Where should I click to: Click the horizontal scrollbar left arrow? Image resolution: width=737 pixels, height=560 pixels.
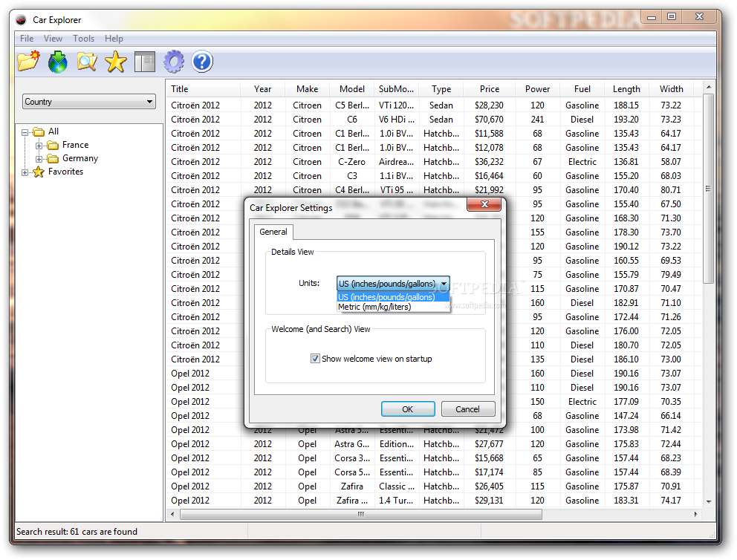click(x=172, y=515)
